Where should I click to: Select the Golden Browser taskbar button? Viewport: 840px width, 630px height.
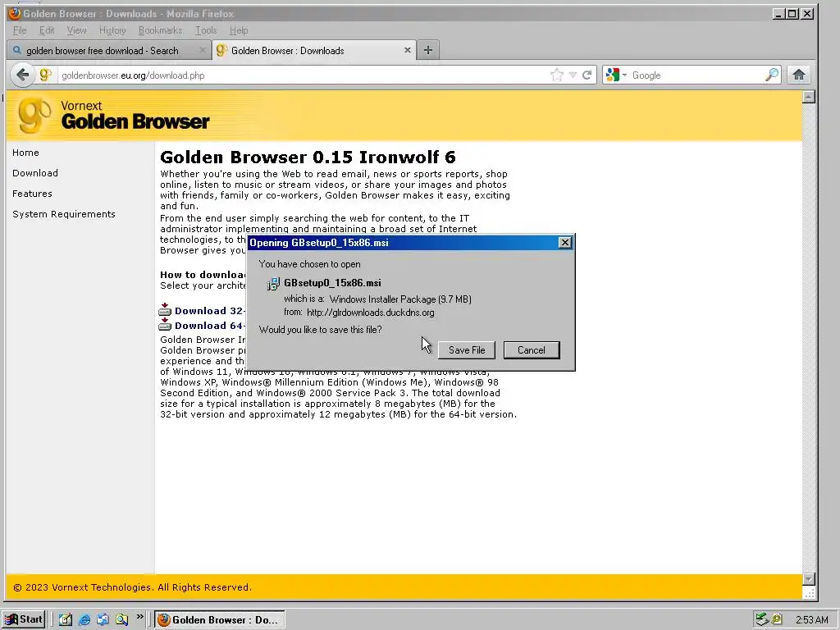[x=220, y=620]
